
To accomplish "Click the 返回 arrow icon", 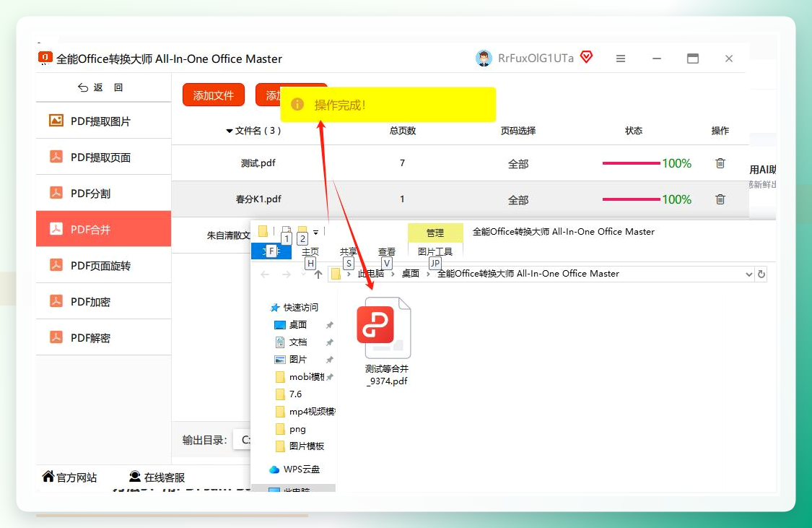I will pyautogui.click(x=83, y=87).
